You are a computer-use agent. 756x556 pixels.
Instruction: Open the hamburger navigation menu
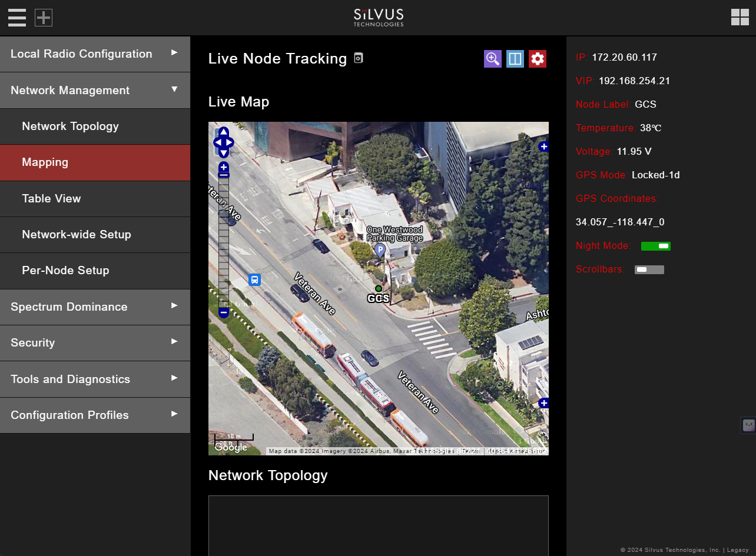click(x=16, y=18)
